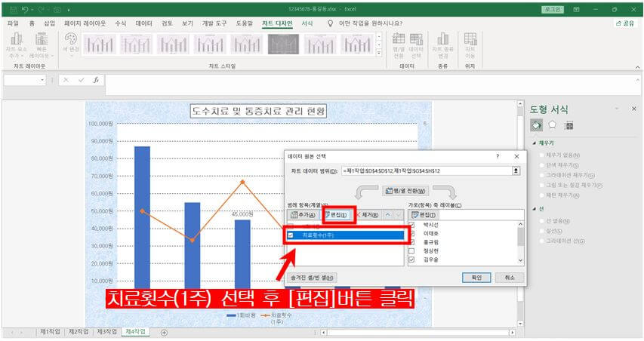The image size is (644, 341).
Task: Select the 크기 및 속성 icon in format pane
Action: (569, 125)
